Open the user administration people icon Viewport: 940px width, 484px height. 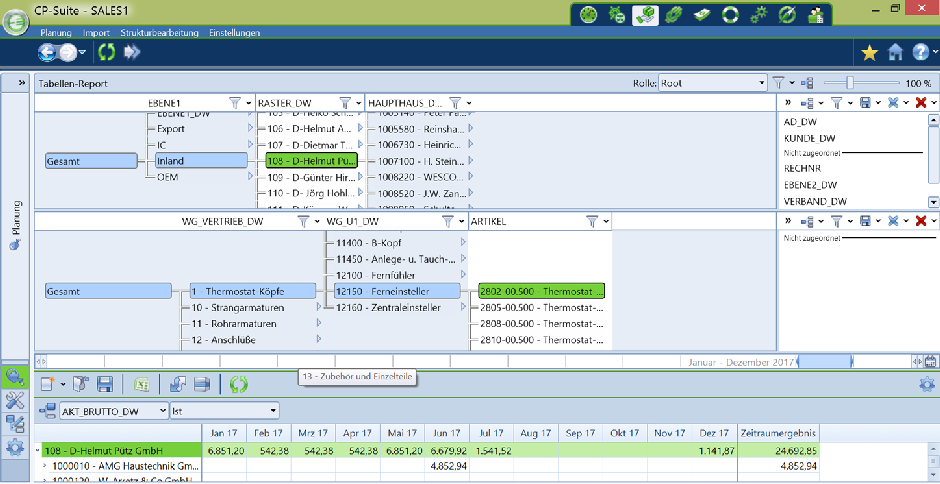pos(815,16)
